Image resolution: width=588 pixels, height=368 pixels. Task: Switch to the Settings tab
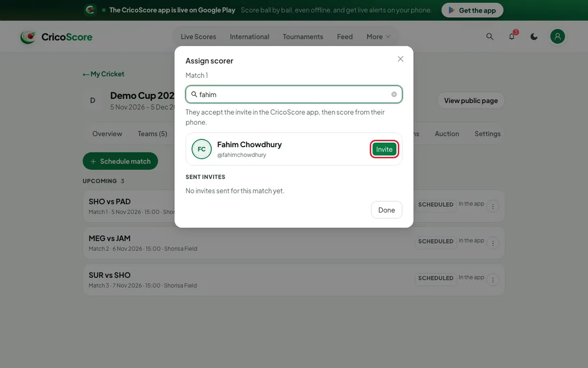coord(488,134)
